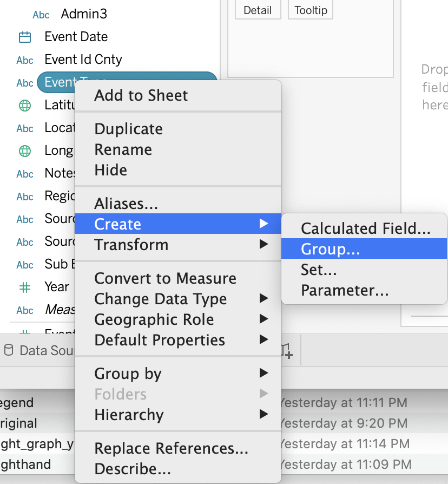Click the new story icon with plus sign
The height and width of the screenshot is (484, 448).
point(287,351)
